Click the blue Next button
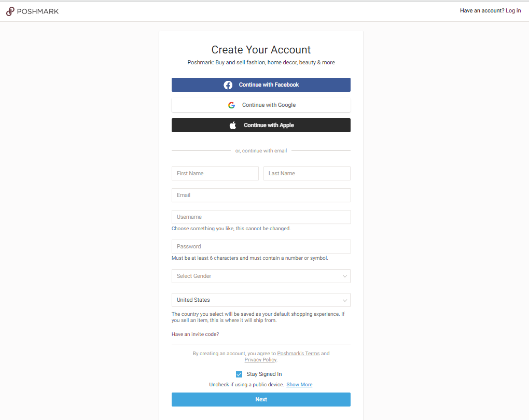The width and height of the screenshot is (529, 420). pyautogui.click(x=261, y=400)
